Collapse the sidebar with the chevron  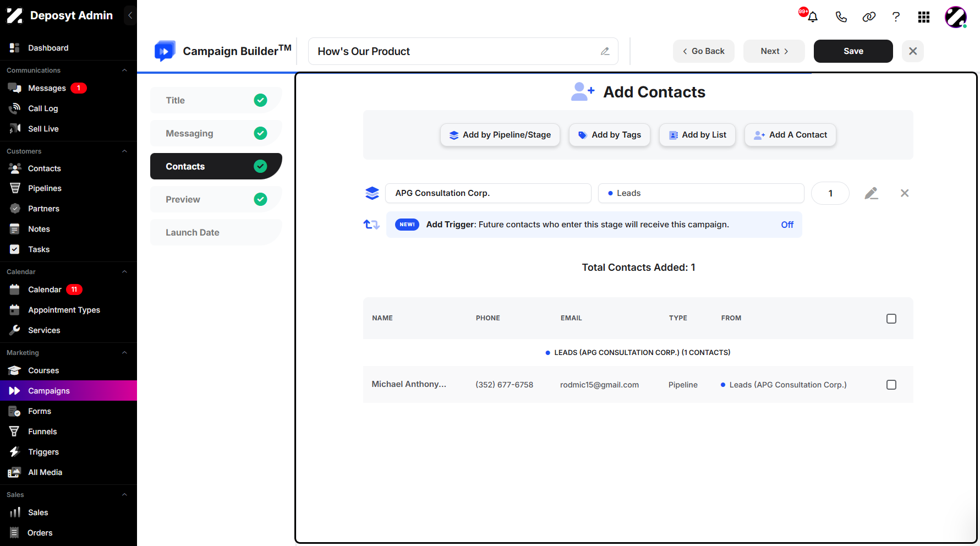pos(130,15)
